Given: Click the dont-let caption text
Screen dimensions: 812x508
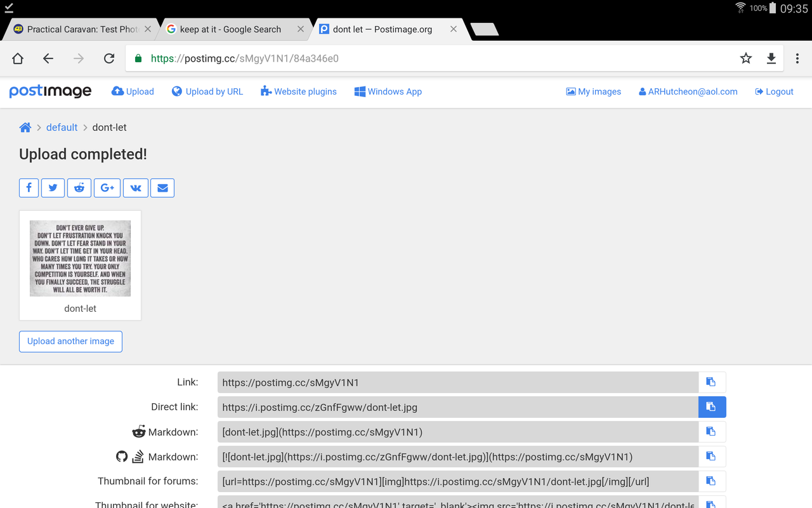Looking at the screenshot, I should point(80,309).
